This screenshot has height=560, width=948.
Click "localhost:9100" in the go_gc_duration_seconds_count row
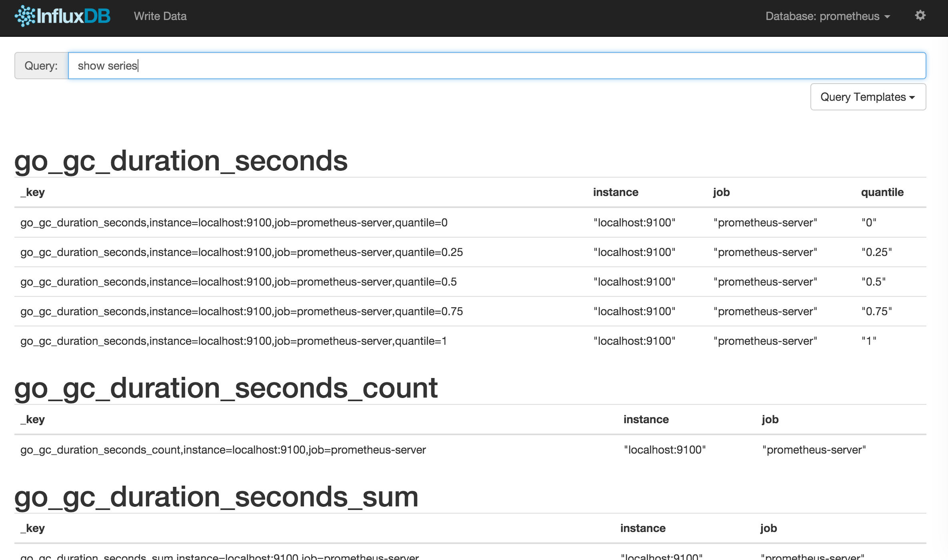665,450
